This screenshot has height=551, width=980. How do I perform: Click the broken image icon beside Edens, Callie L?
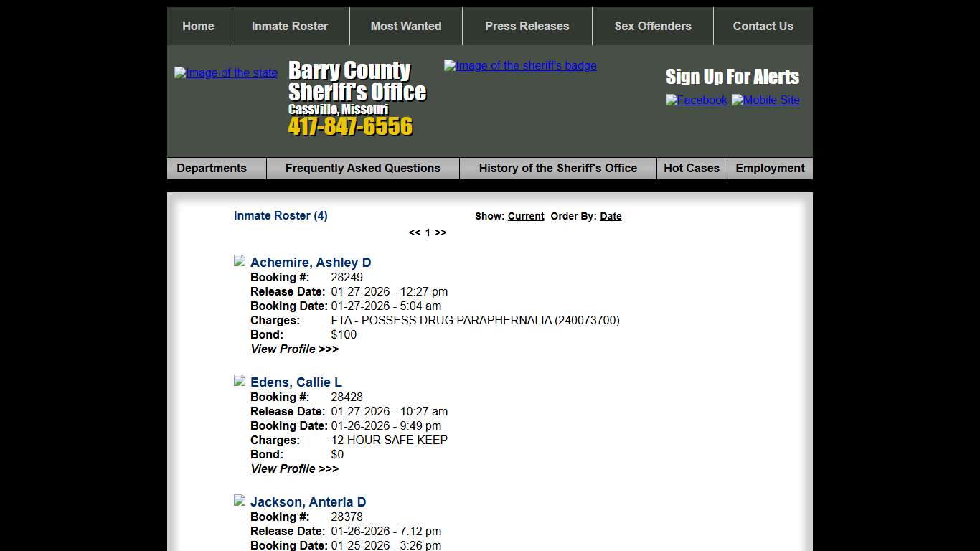coord(240,380)
